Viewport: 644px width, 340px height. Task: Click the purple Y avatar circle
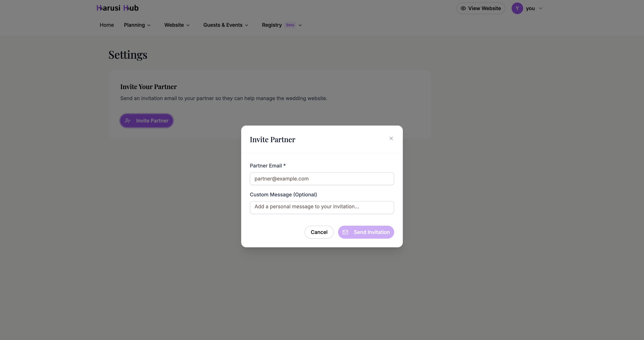coord(517,8)
